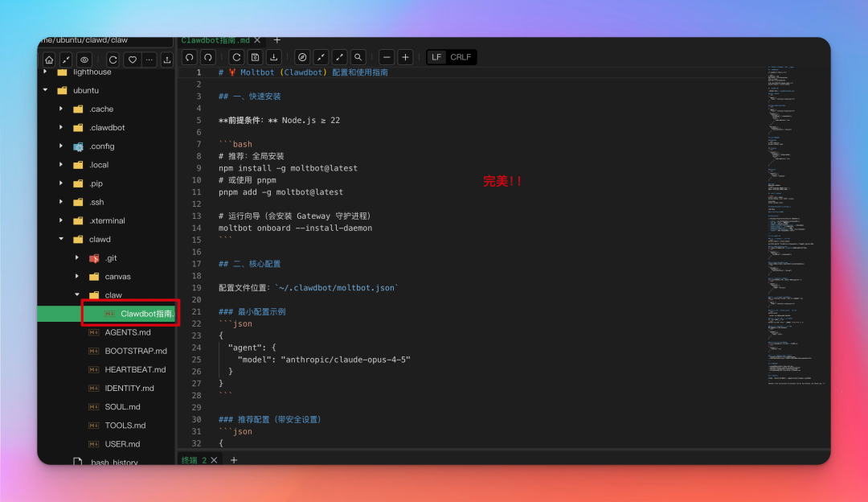Expand the .config folder
868x502 pixels.
62,146
